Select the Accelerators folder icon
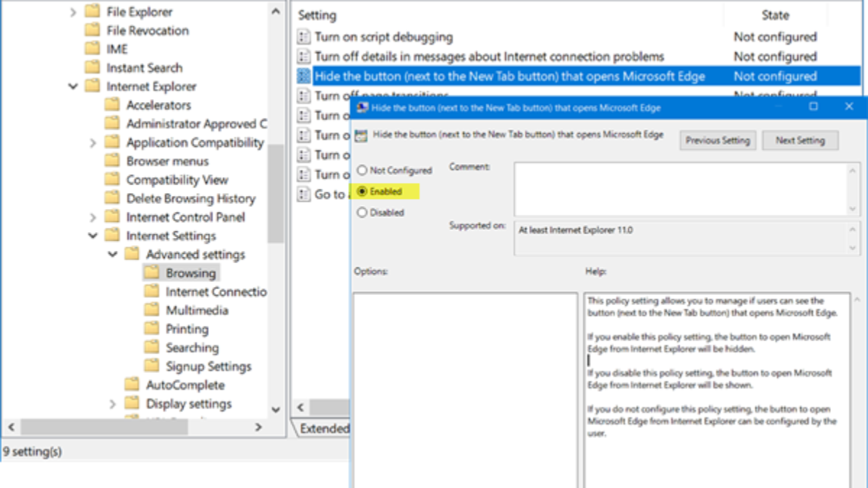868x488 pixels. 111,106
